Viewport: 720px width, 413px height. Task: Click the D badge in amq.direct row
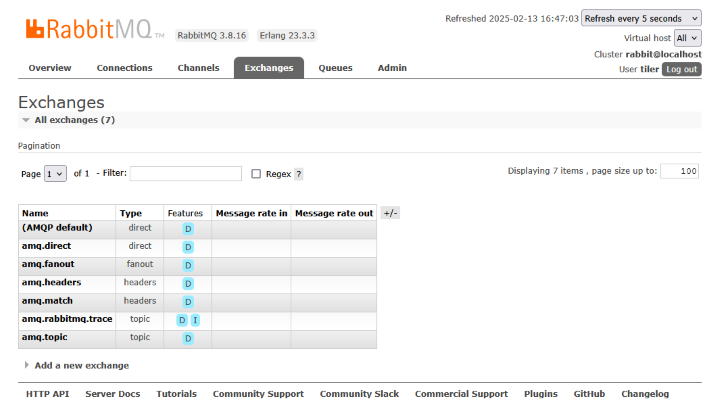pyautogui.click(x=188, y=247)
